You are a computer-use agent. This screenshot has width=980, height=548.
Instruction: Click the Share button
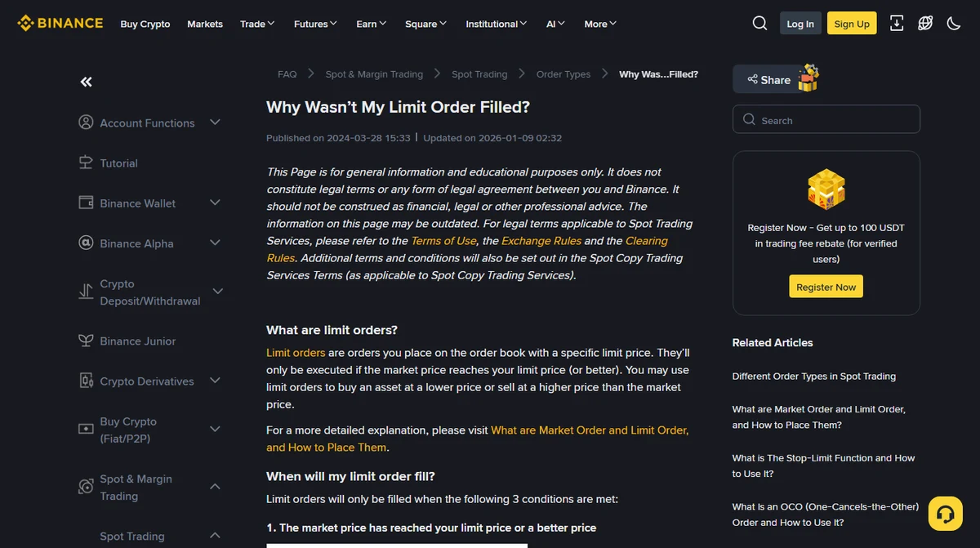[x=768, y=79]
